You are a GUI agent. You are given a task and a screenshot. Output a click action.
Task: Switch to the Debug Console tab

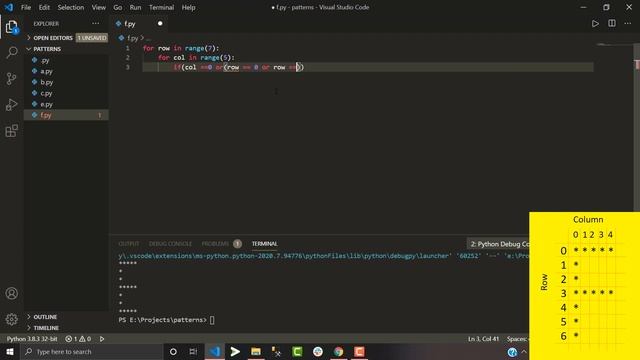(x=170, y=244)
